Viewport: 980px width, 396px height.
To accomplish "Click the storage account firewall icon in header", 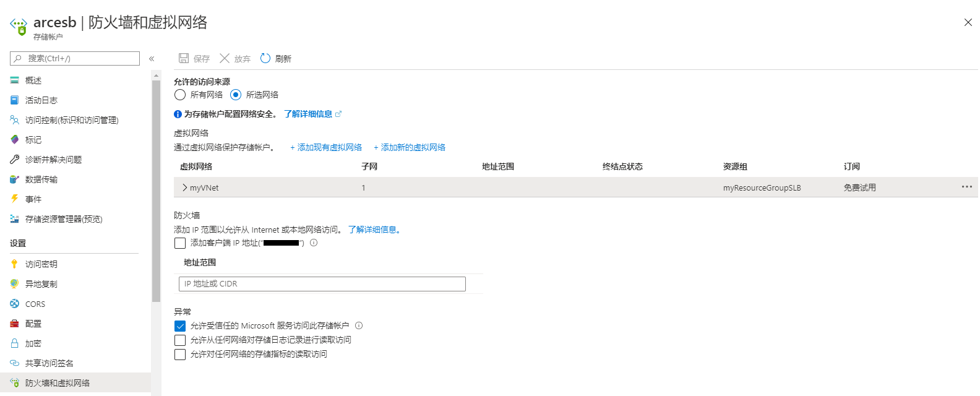I will 19,26.
